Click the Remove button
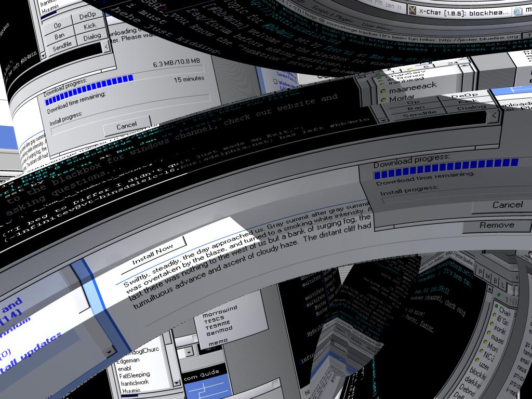The image size is (532, 399). coord(497,225)
